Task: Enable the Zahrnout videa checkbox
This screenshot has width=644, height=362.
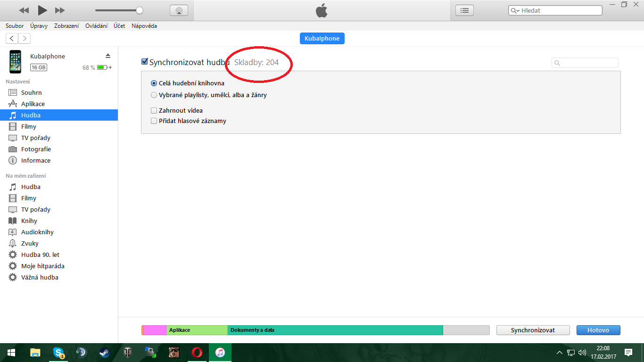Action: (154, 110)
